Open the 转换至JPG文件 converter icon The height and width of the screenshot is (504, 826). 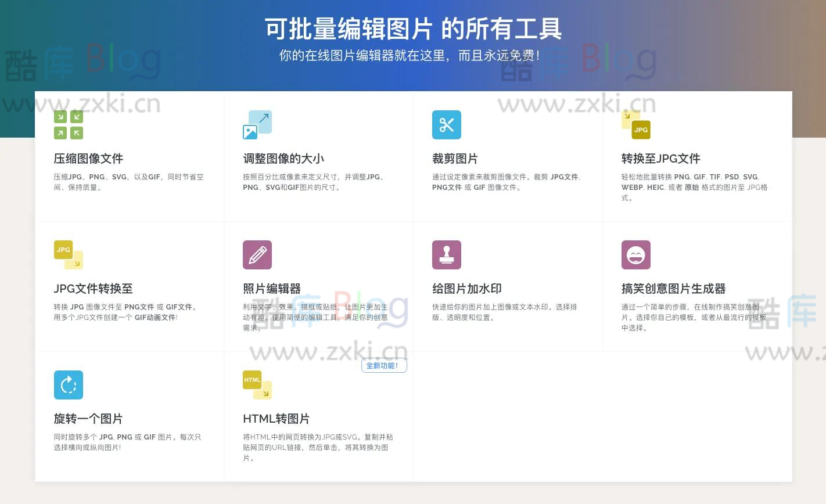pos(636,124)
